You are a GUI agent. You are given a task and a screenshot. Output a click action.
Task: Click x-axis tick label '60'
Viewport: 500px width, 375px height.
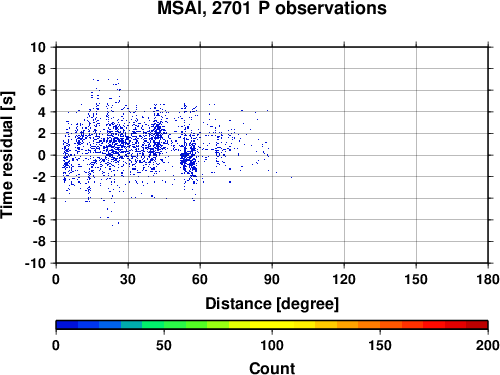200,279
